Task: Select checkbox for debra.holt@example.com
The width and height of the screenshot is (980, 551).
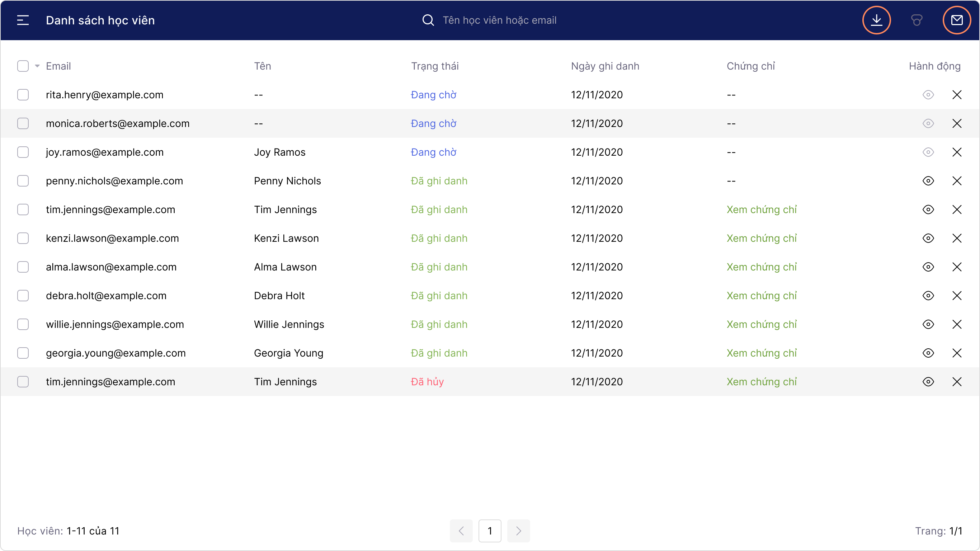Action: pyautogui.click(x=23, y=296)
